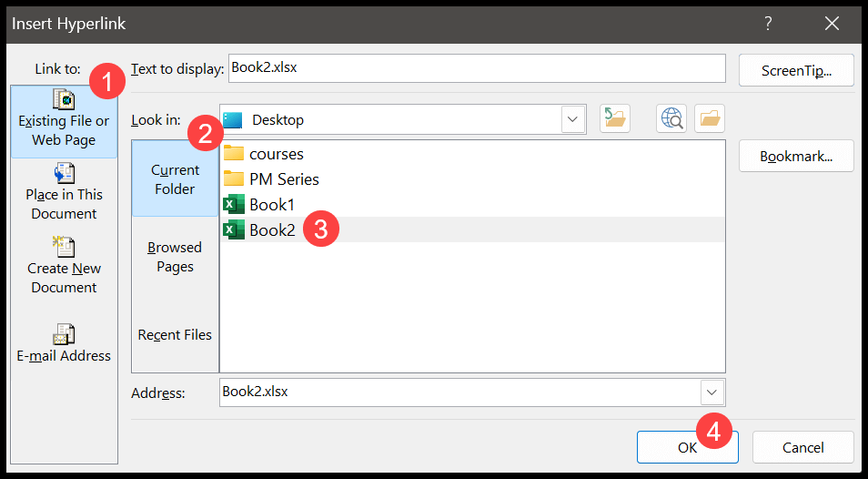Click the Browse for File folder icon
868x479 pixels.
pyautogui.click(x=710, y=118)
